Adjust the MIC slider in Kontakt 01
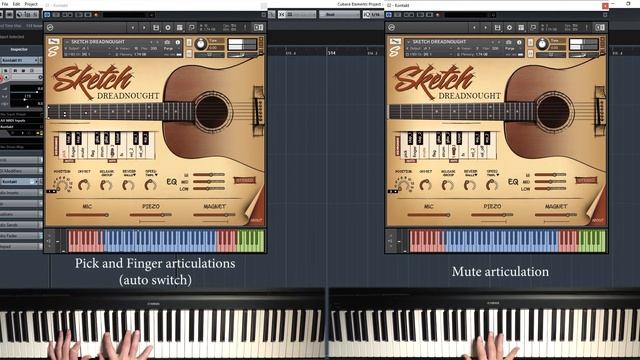The height and width of the screenshot is (360, 640). (x=87, y=215)
